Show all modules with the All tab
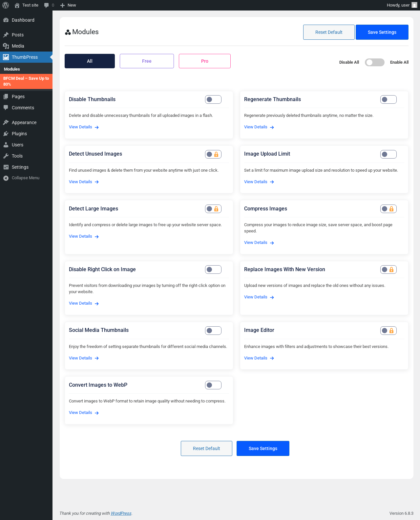The height and width of the screenshot is (520, 420). click(x=90, y=61)
